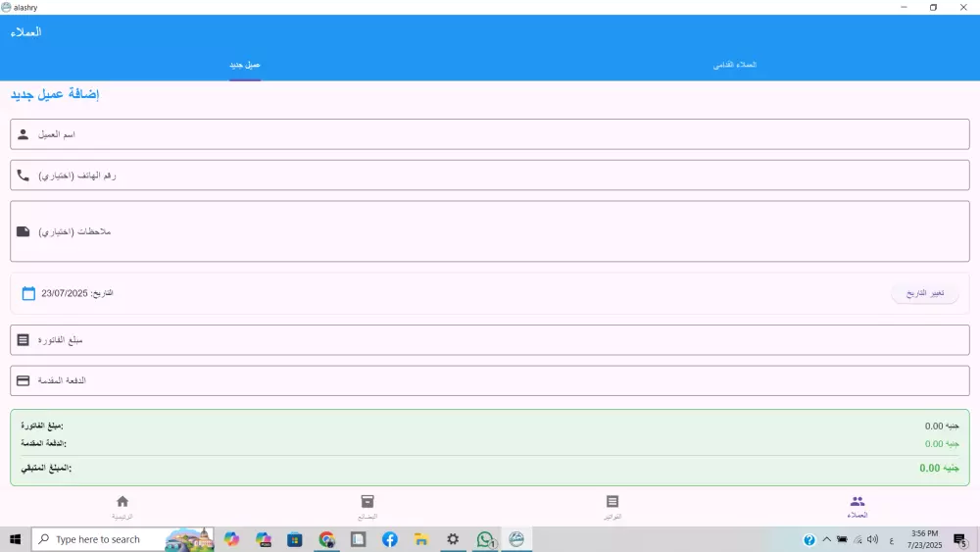This screenshot has height=552, width=980.
Task: Open Facebook from the taskbar
Action: [x=390, y=539]
